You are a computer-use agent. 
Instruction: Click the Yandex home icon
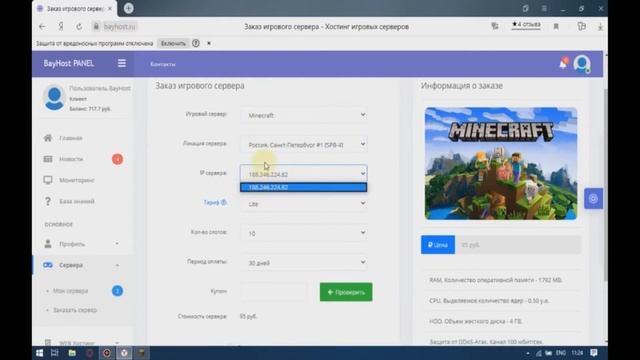pyautogui.click(x=61, y=27)
